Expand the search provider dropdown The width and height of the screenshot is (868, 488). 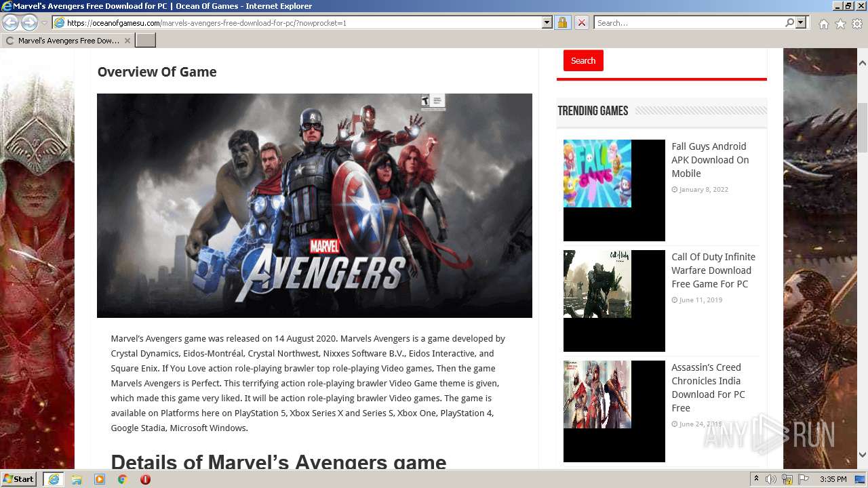point(801,23)
